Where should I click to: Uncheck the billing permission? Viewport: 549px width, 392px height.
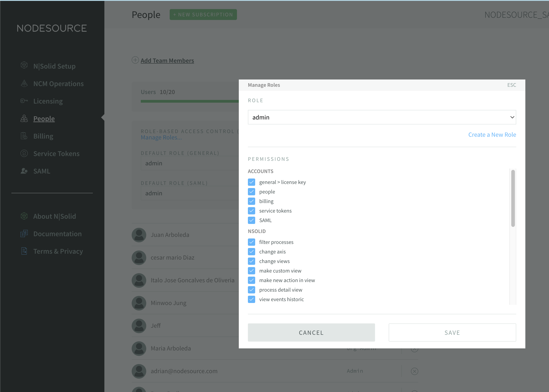[x=251, y=201]
